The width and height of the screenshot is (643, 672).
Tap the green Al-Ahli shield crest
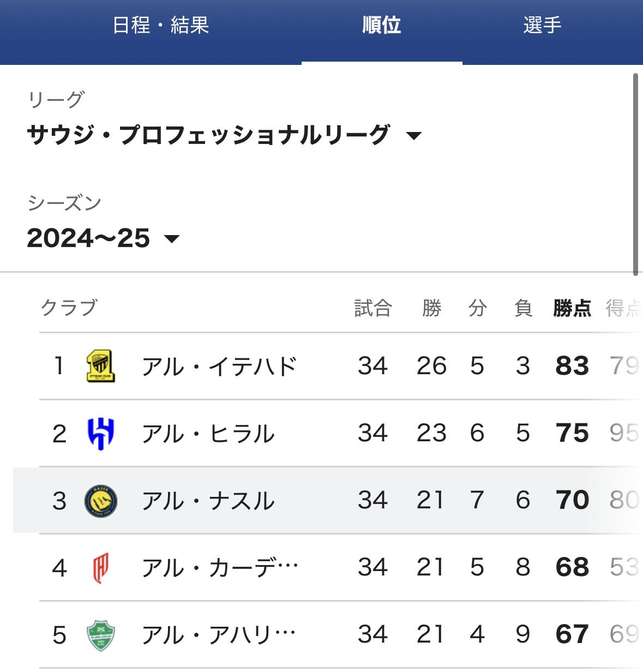101,635
